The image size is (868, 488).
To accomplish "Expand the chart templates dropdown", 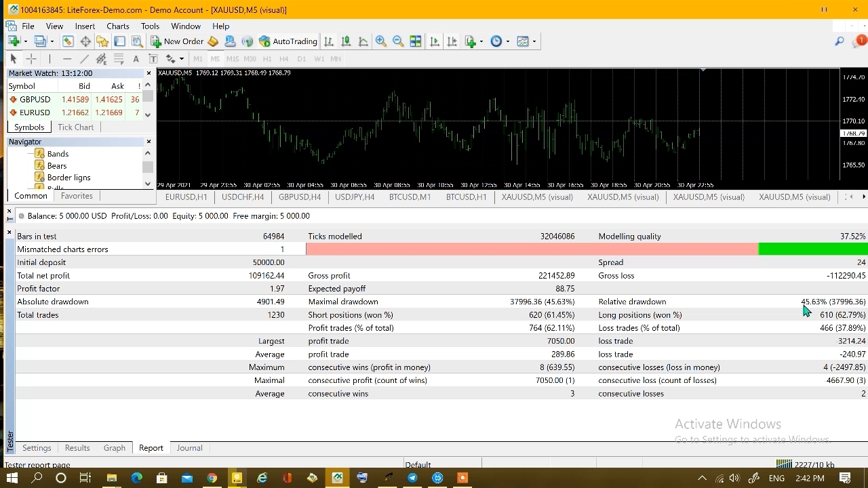I will pos(534,41).
